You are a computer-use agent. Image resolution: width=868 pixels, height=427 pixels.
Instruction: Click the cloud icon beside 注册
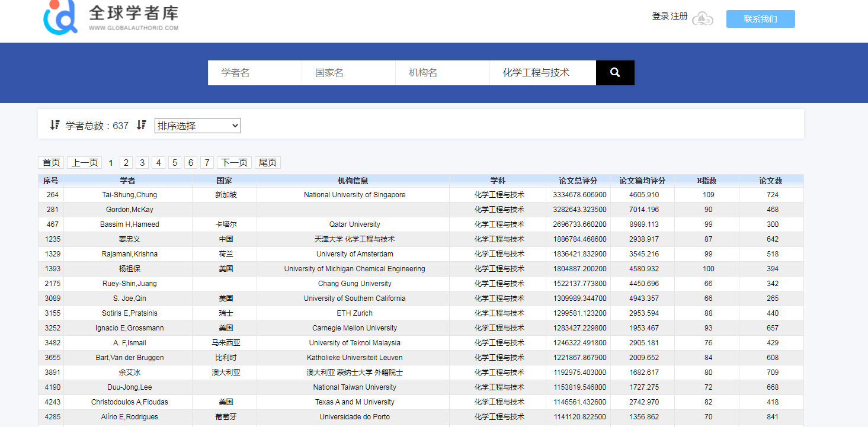703,19
